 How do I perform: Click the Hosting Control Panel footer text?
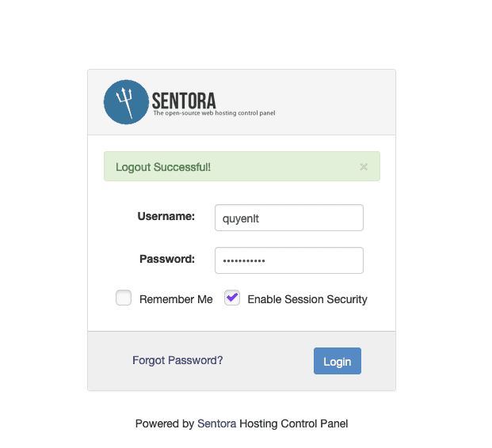point(294,423)
